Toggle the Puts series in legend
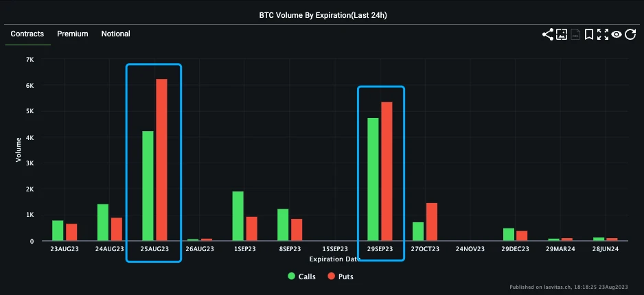 pos(341,276)
